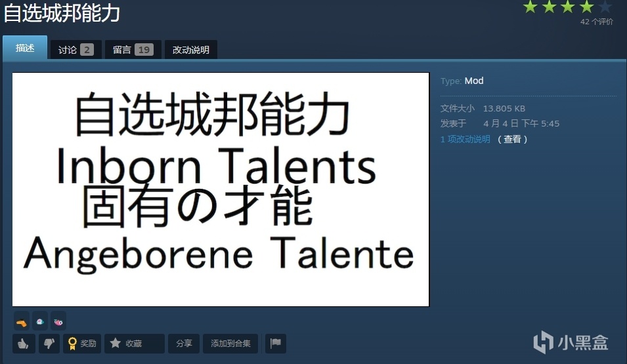Open the 改动说明 change notes tab
Viewport: 627px width, 364px height.
tap(191, 50)
